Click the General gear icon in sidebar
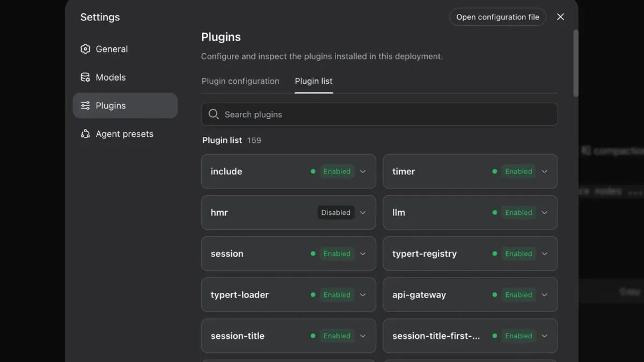Screen dimensions: 644x362 click(x=85, y=49)
